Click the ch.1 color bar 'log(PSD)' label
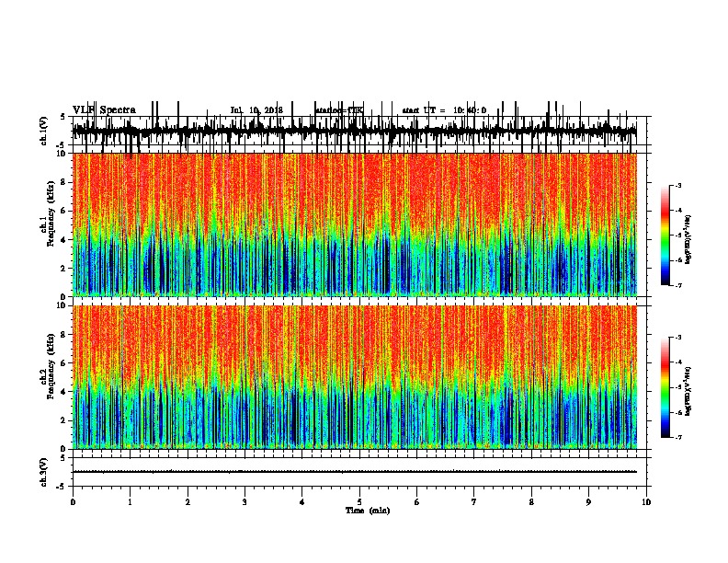Viewport: 728px width, 563px height. 688,239
